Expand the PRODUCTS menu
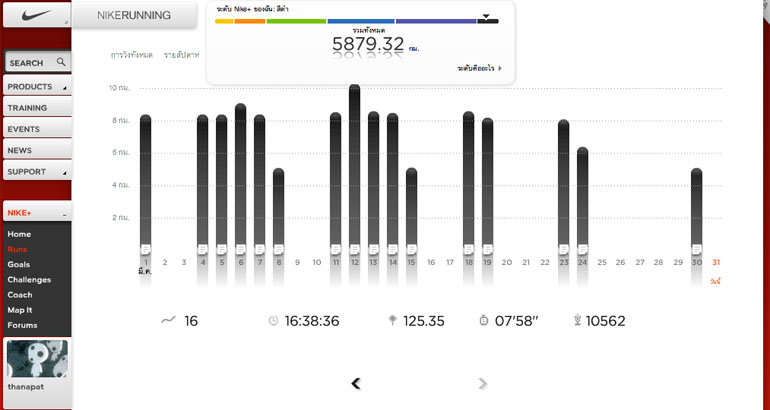 36,87
